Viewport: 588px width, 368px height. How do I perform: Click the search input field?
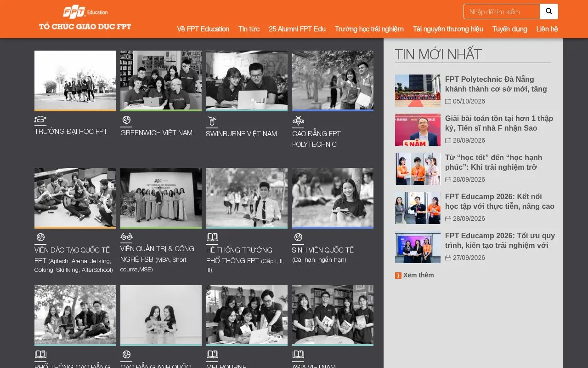(x=502, y=11)
